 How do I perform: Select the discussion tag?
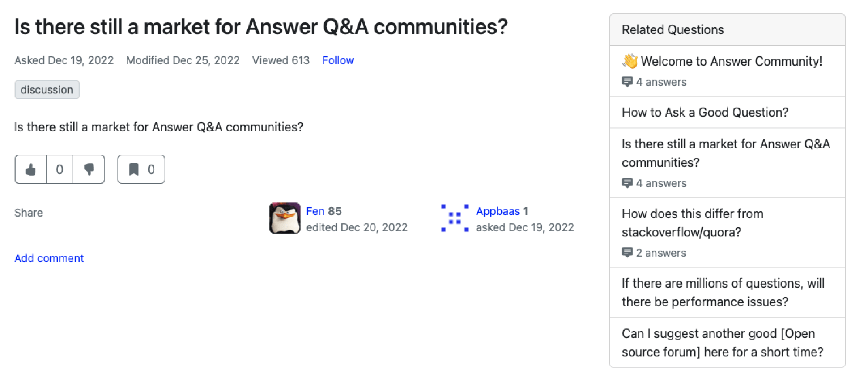(x=47, y=89)
